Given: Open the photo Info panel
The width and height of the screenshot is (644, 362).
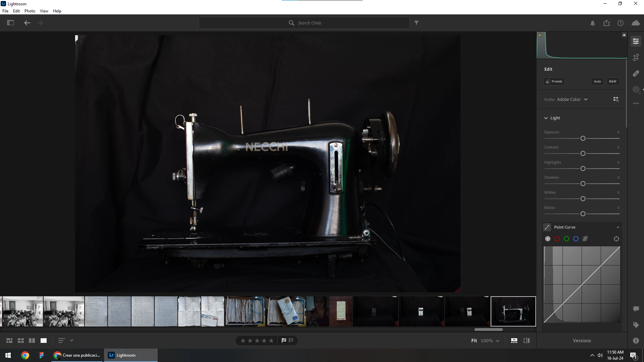Looking at the screenshot, I should pyautogui.click(x=636, y=341).
